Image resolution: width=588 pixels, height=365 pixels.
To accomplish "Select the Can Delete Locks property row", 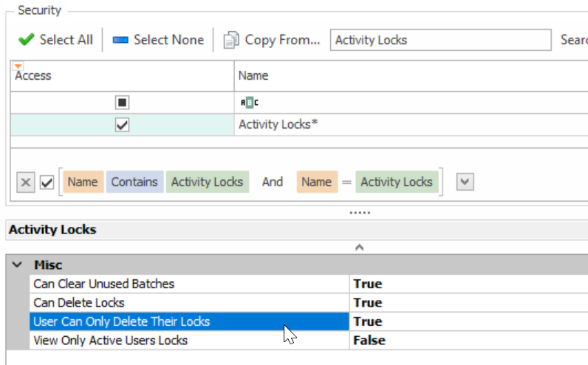I will (x=79, y=303).
